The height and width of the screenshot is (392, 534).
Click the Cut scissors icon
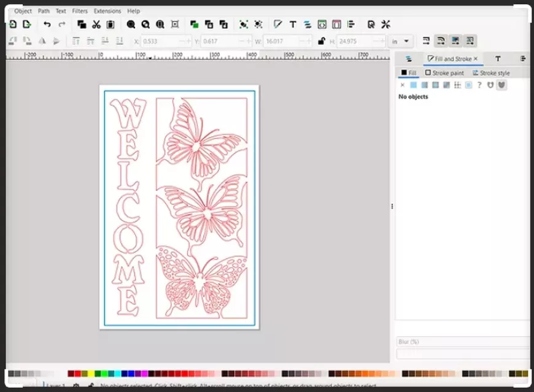(96, 24)
